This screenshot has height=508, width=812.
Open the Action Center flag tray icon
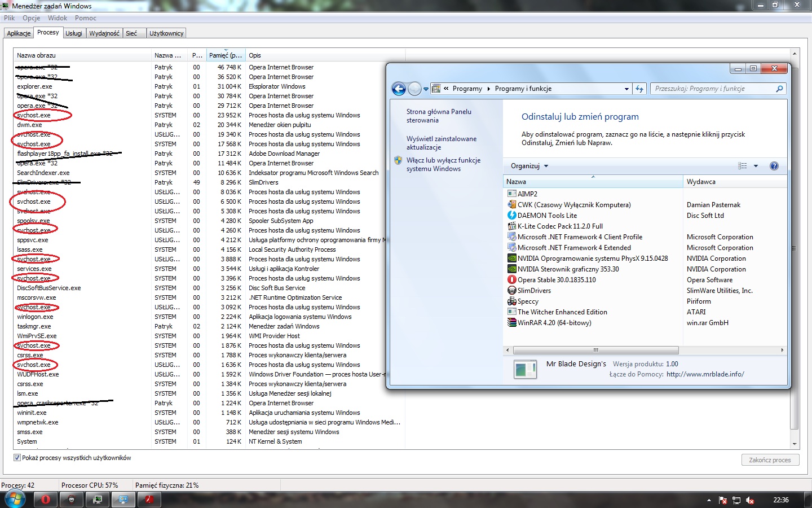[x=723, y=500]
